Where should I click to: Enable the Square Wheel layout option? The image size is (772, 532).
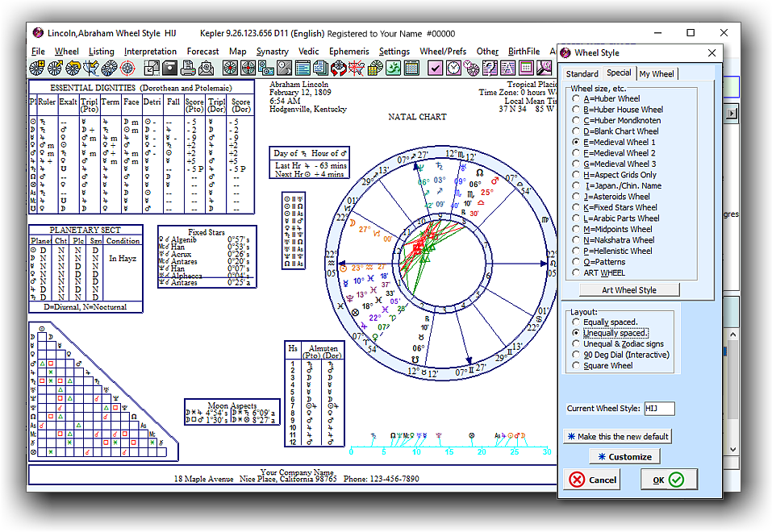tap(575, 366)
